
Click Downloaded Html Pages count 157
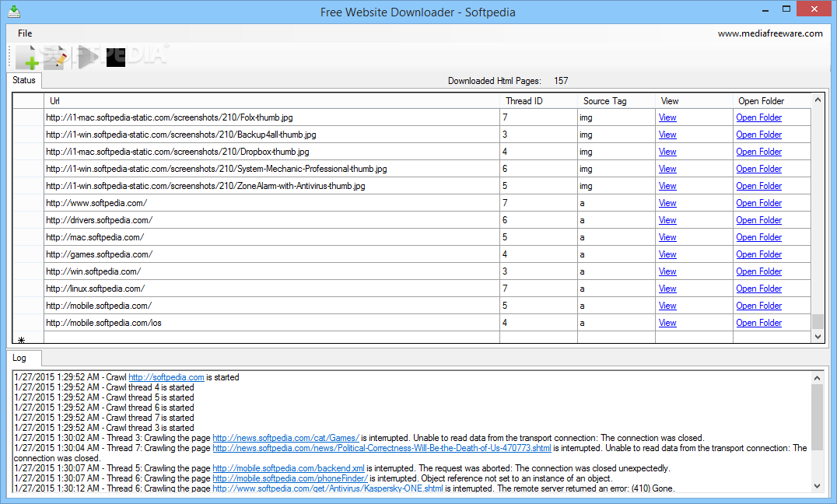[x=561, y=81]
